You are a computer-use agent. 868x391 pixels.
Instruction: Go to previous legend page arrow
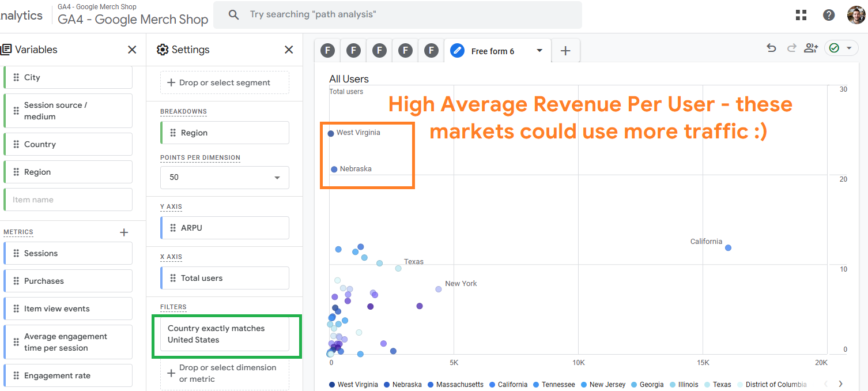pos(825,384)
